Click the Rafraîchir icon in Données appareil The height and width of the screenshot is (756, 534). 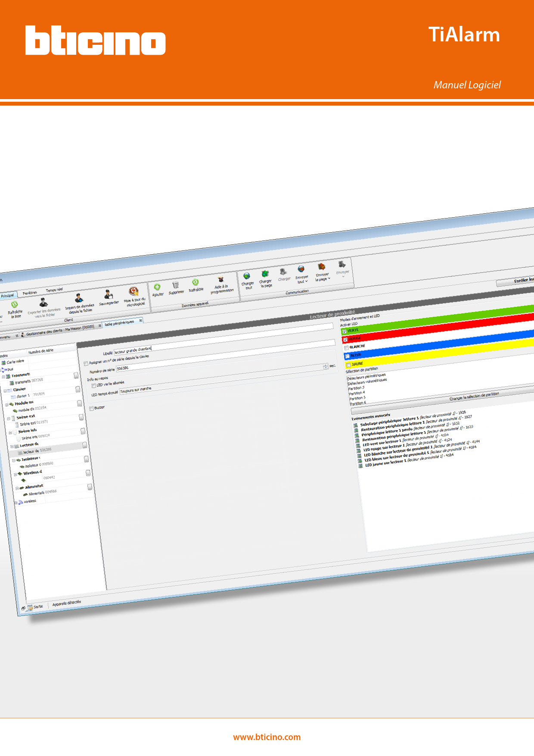click(196, 282)
